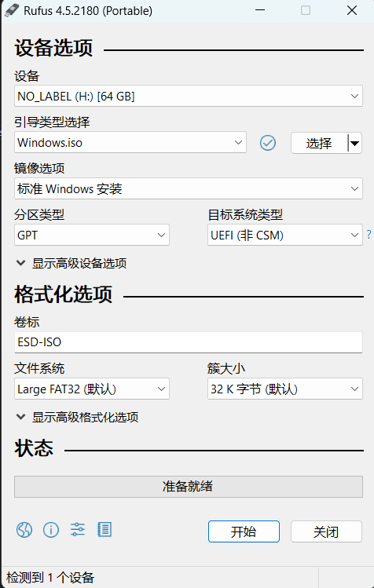
Task: Click the blue question mark help icon
Action: coord(369,235)
